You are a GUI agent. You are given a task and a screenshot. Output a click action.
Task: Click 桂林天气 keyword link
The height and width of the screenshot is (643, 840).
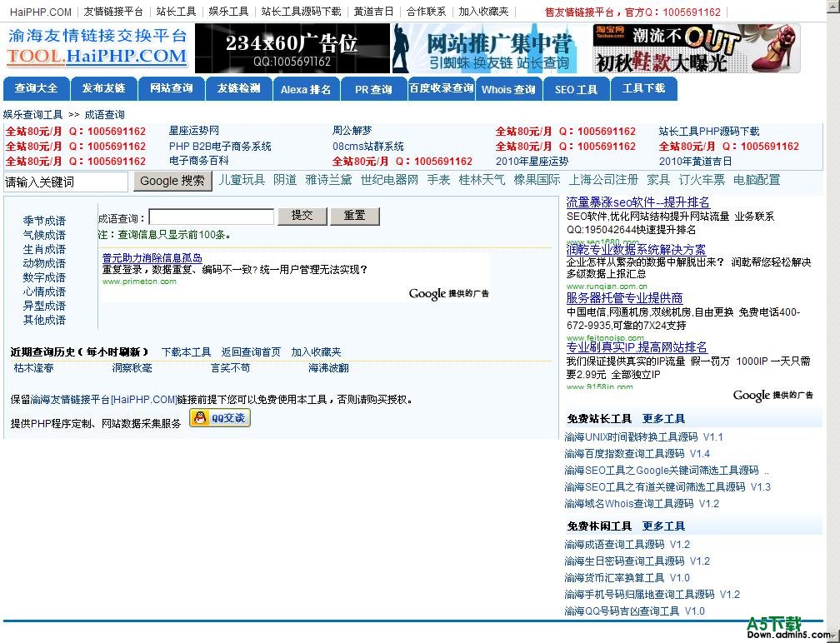click(x=482, y=180)
